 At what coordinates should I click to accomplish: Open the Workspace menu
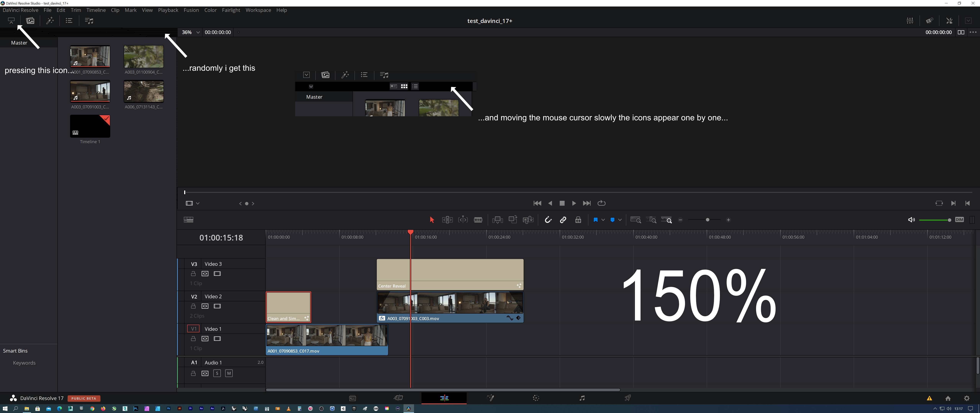(258, 10)
